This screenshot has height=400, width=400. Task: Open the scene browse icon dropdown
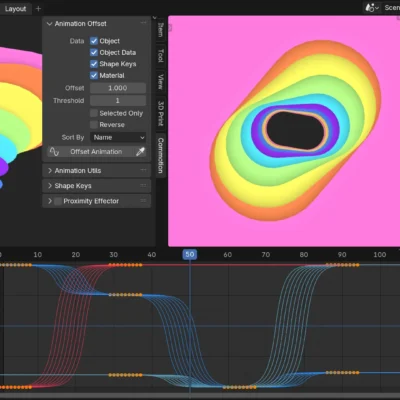click(x=372, y=8)
